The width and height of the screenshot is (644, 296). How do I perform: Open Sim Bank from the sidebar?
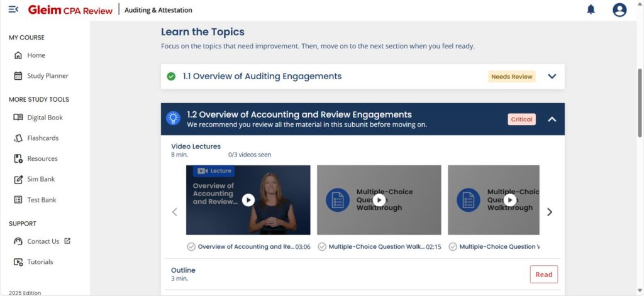(41, 179)
